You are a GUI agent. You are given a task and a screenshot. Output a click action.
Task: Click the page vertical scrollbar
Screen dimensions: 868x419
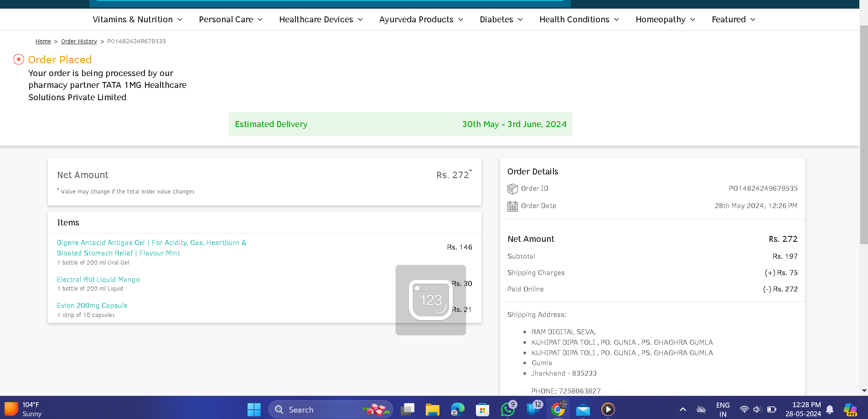(863, 134)
